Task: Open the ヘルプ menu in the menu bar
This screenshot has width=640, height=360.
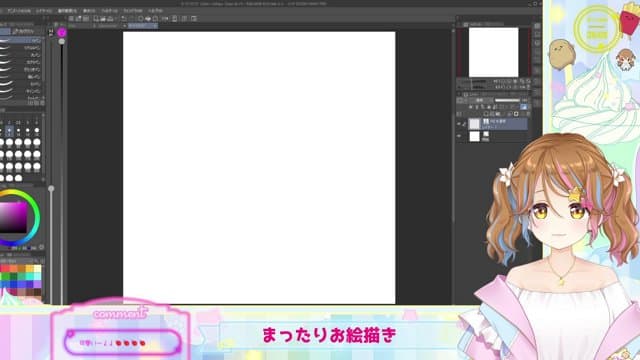Action: [x=155, y=11]
